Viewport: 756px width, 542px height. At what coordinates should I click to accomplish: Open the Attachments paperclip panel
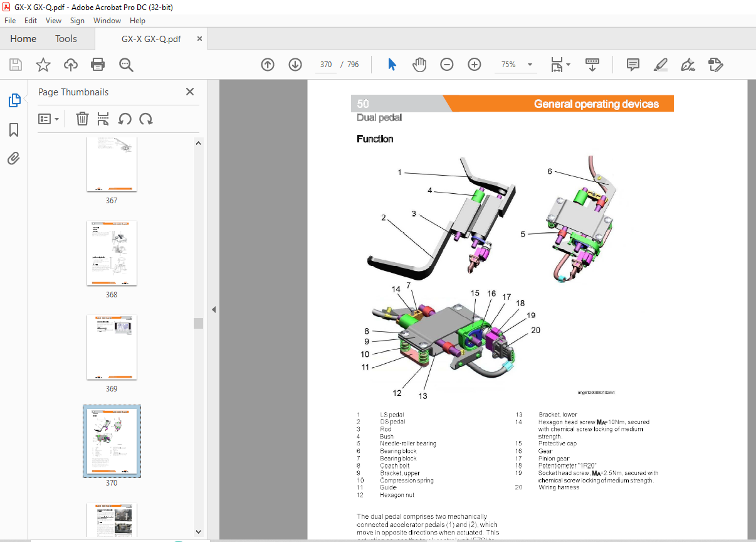point(14,159)
